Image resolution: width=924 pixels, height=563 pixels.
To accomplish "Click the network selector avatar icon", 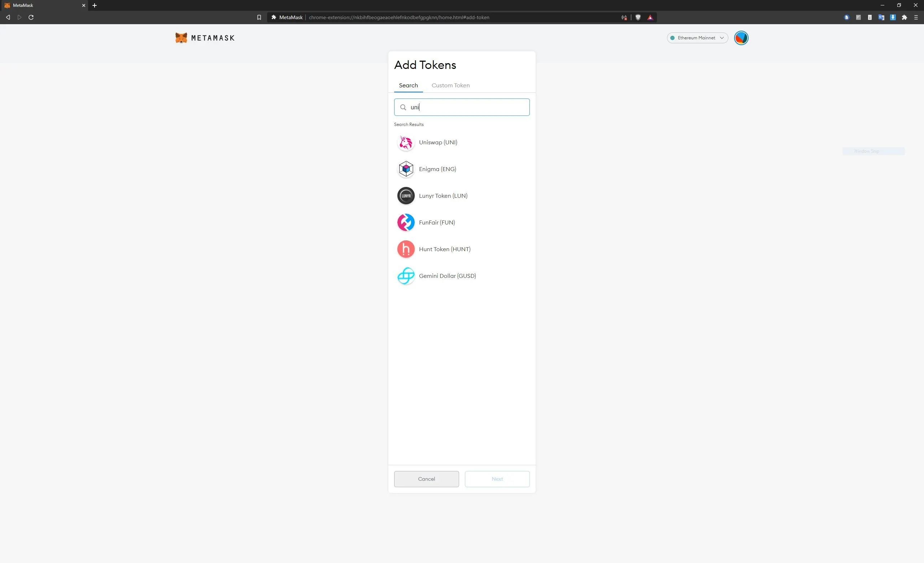I will 741,38.
